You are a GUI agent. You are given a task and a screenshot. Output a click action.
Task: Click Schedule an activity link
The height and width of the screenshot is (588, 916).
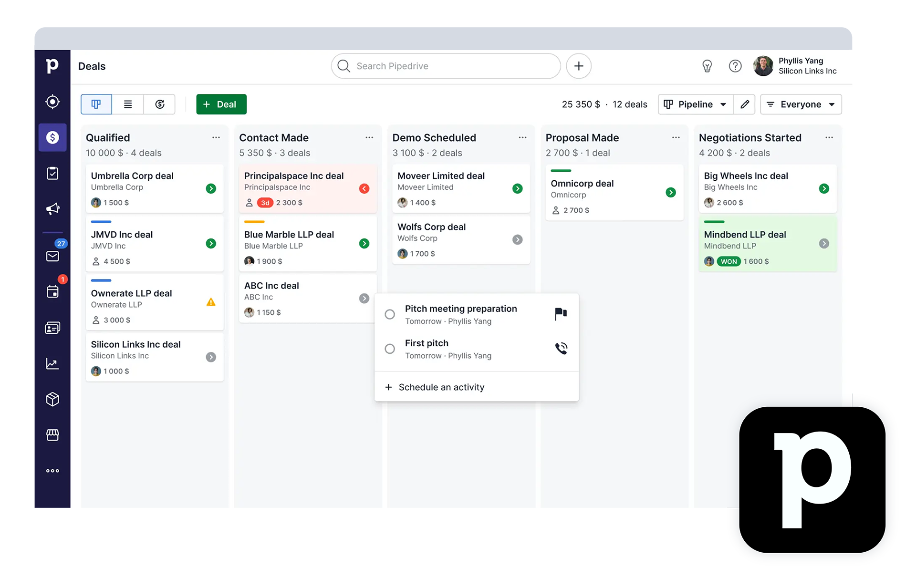tap(441, 387)
